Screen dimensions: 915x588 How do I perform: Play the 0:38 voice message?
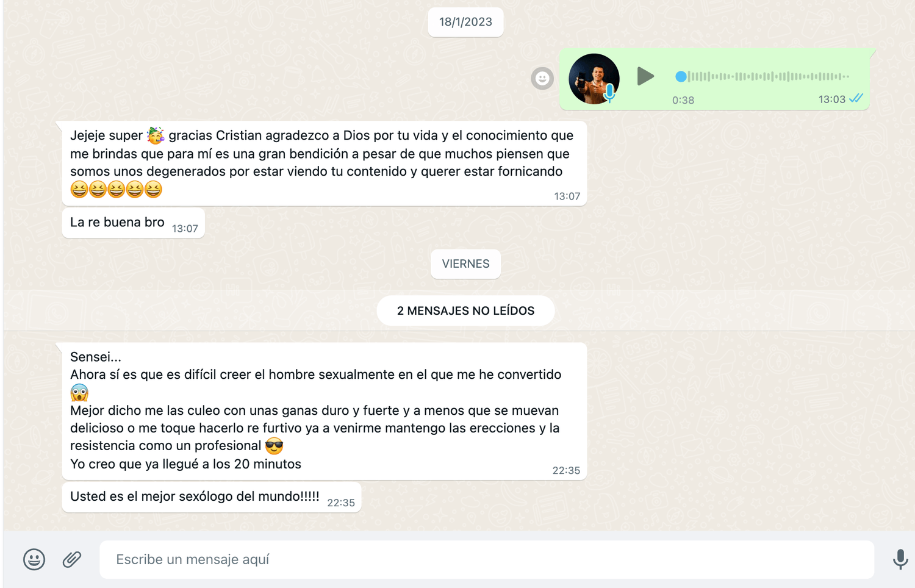[645, 76]
